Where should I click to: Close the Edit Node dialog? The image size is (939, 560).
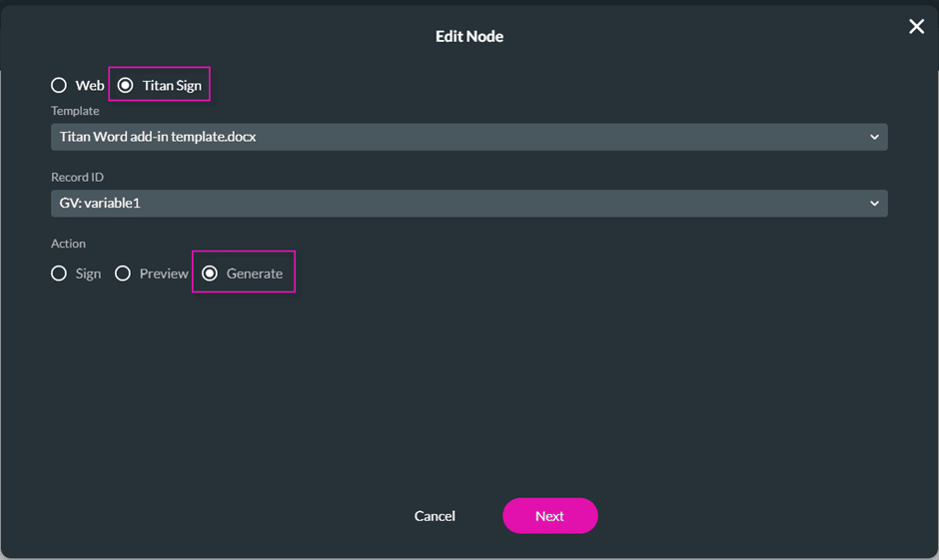pos(916,26)
